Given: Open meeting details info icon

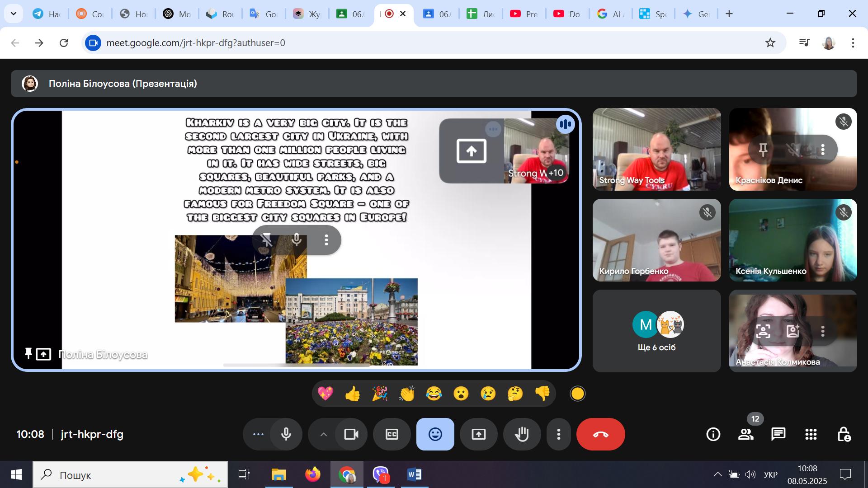Looking at the screenshot, I should 713,434.
